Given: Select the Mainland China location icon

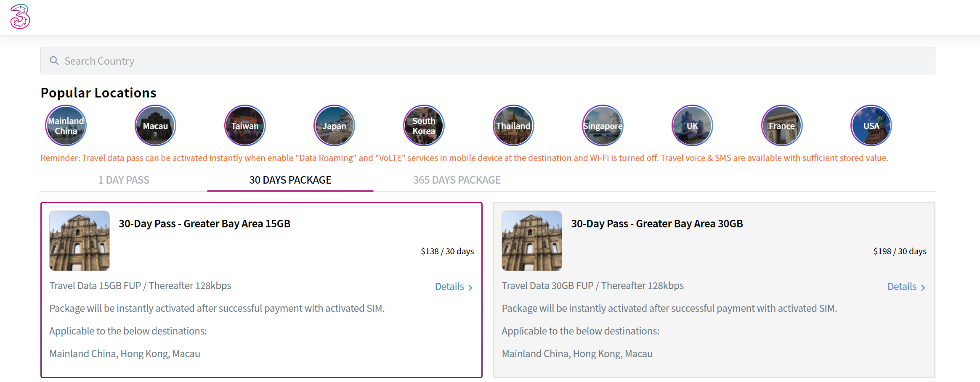Looking at the screenshot, I should [x=66, y=126].
